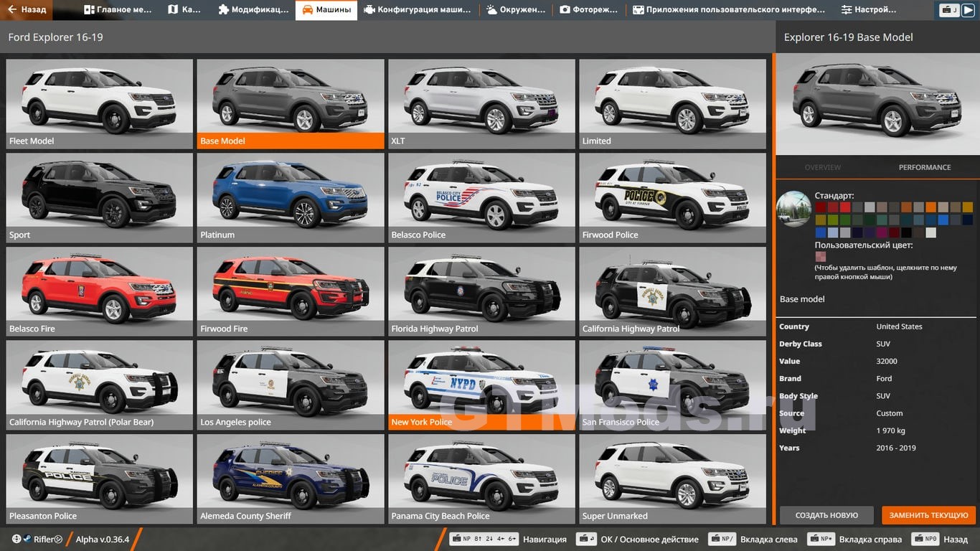Click the Назад NP0 key icon in the bottom bar
Screen dimensions: 980x551
[x=925, y=539]
